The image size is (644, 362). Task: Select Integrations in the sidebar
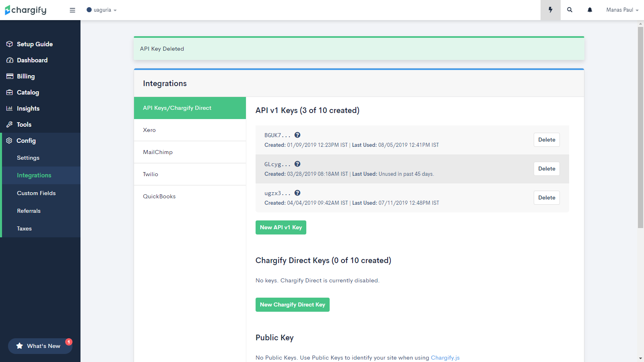[x=41, y=175]
